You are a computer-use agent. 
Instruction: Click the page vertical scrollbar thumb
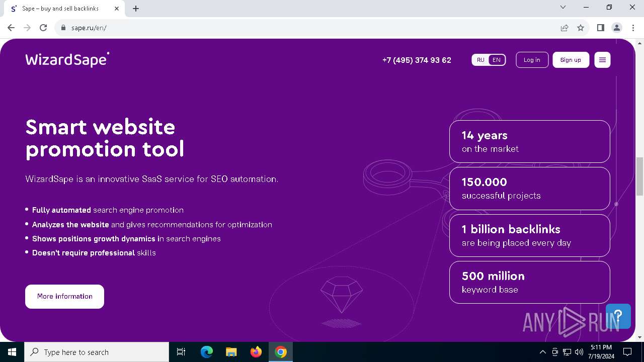click(639, 176)
